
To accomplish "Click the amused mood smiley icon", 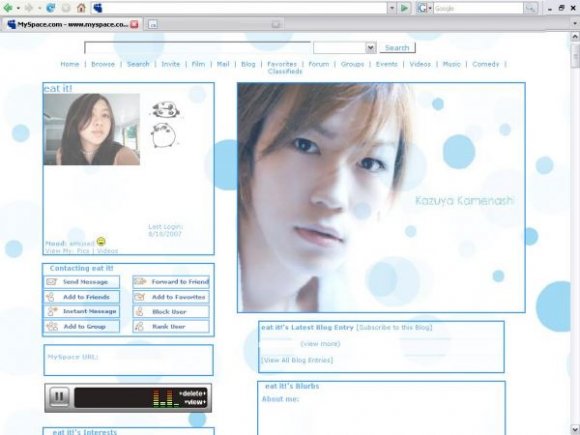I will [x=101, y=242].
